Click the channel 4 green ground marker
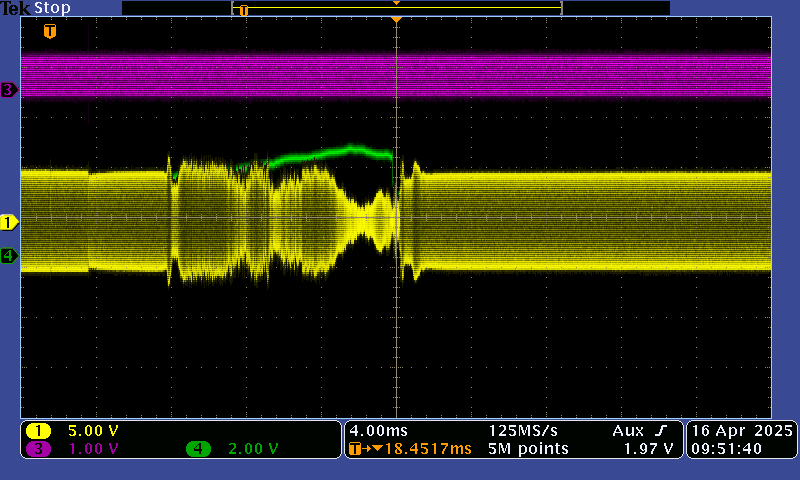This screenshot has height=480, width=800. [9, 256]
